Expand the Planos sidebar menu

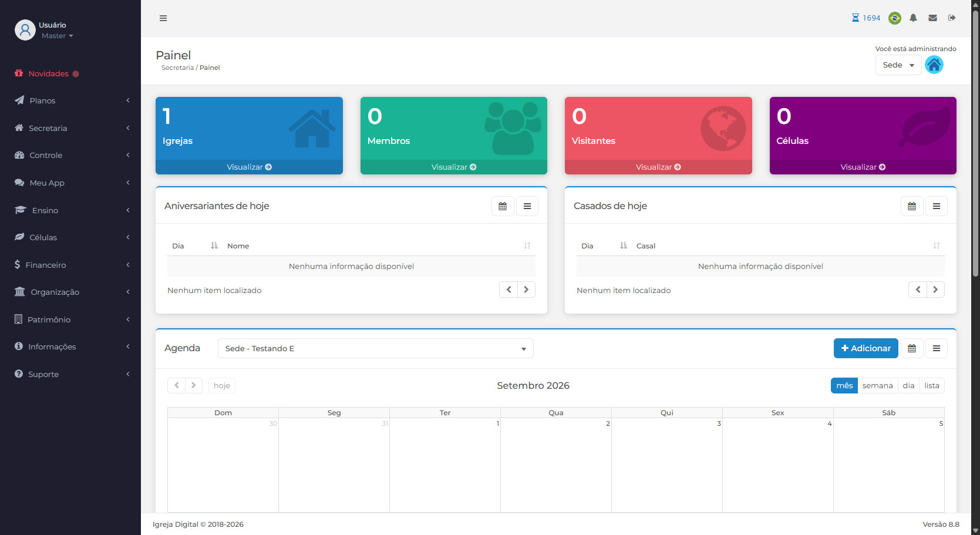point(70,100)
